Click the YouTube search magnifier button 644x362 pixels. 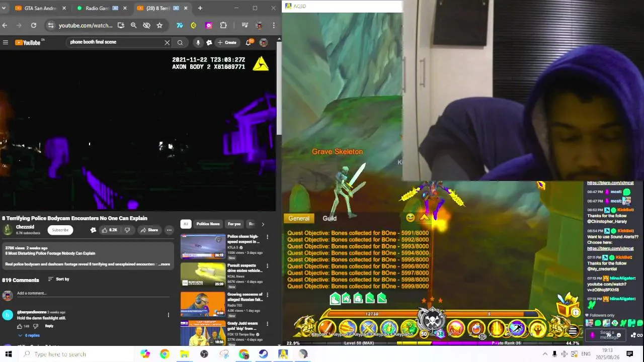[x=180, y=43]
